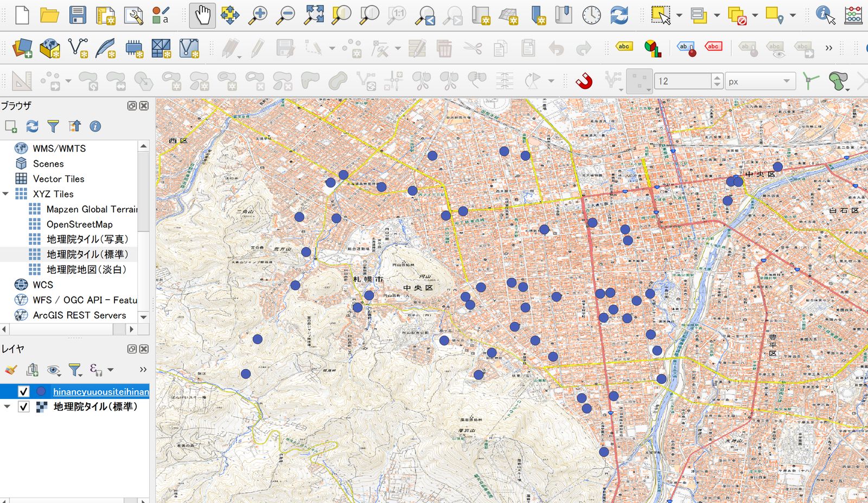The width and height of the screenshot is (868, 503).
Task: Expand the layers panel toolbar overflow chevron
Action: pos(143,370)
